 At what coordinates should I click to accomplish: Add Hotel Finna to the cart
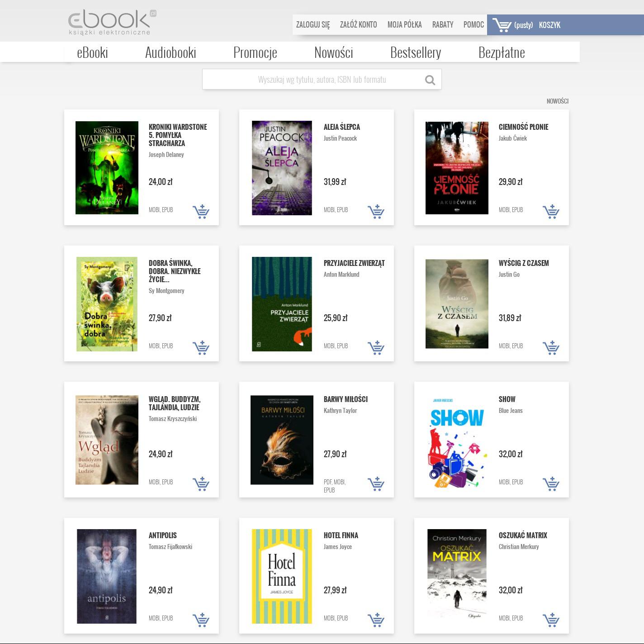coord(376,620)
